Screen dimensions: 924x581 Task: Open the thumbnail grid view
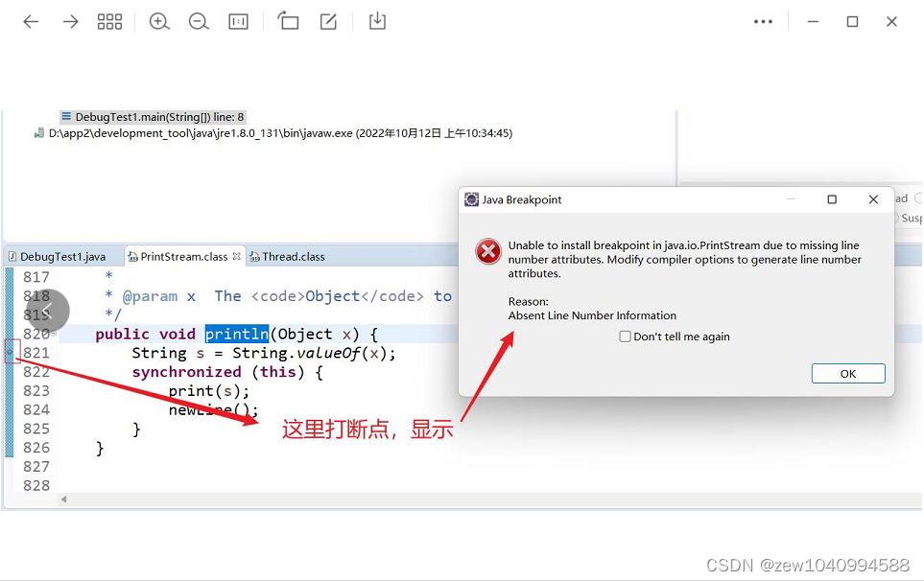click(109, 20)
